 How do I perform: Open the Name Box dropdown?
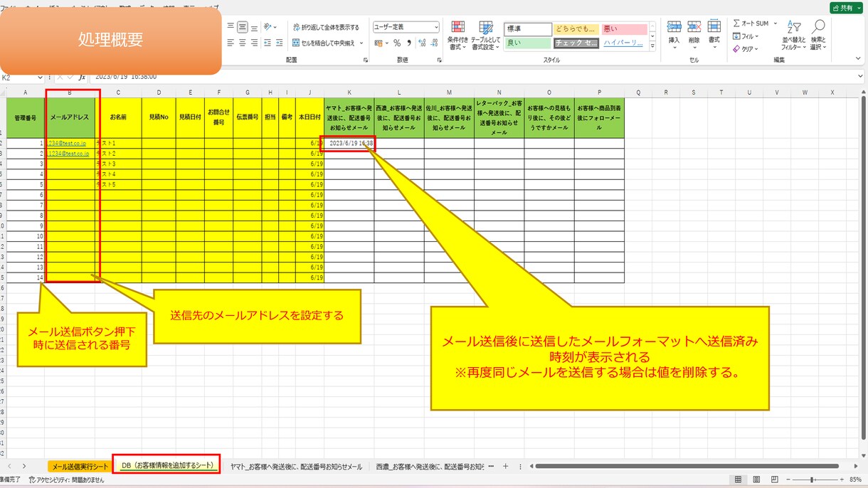tap(41, 77)
